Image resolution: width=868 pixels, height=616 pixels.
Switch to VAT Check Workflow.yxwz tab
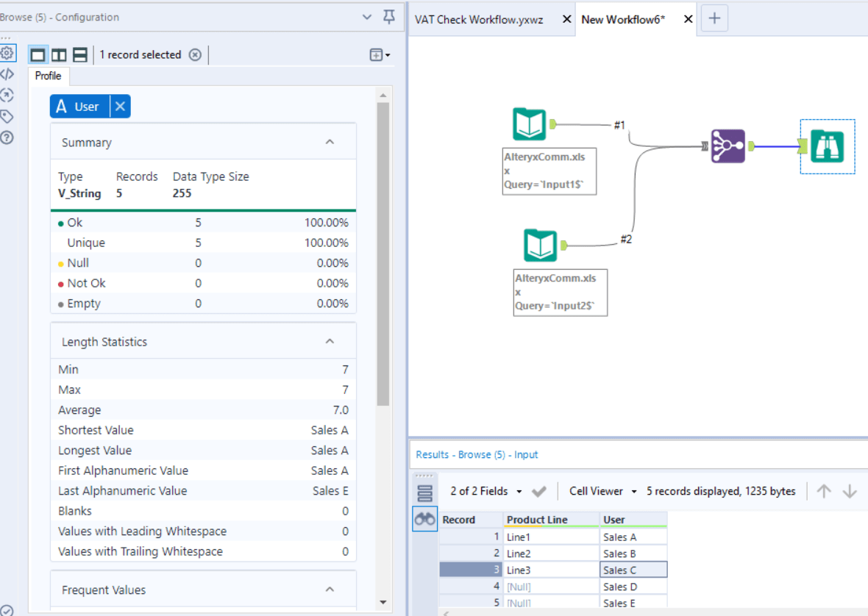point(479,19)
